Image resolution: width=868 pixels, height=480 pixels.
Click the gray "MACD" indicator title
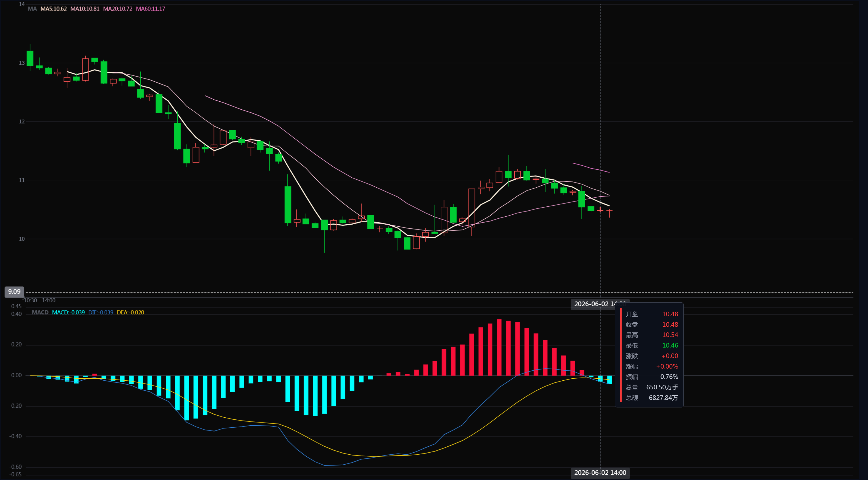click(x=40, y=312)
